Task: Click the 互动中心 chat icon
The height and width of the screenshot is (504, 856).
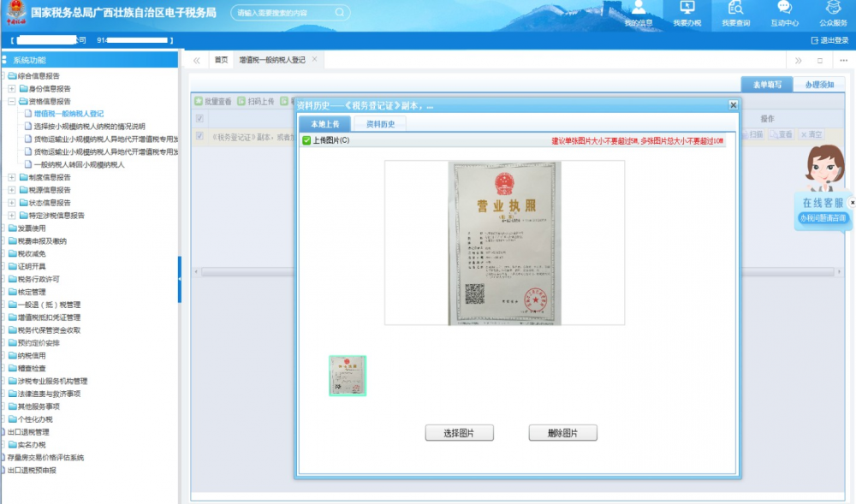Action: [x=784, y=9]
